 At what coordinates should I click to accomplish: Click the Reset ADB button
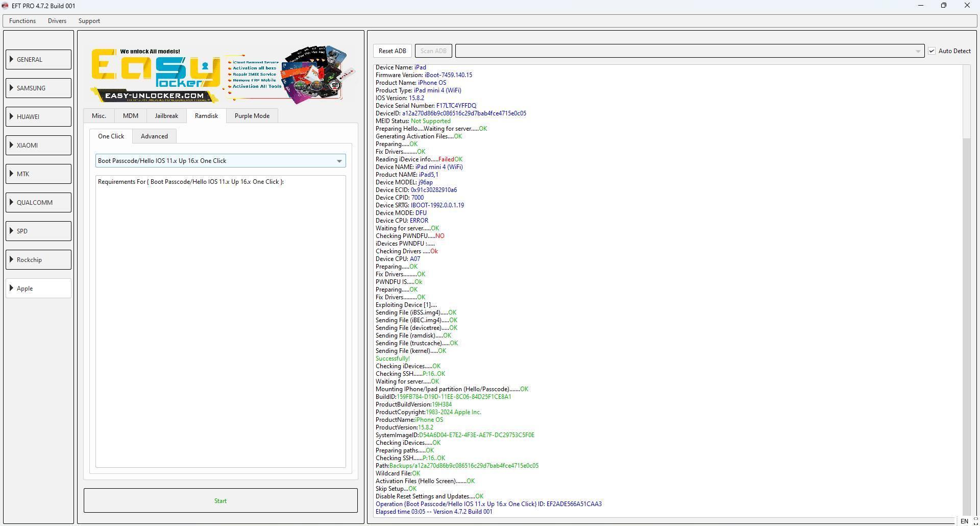pos(392,51)
